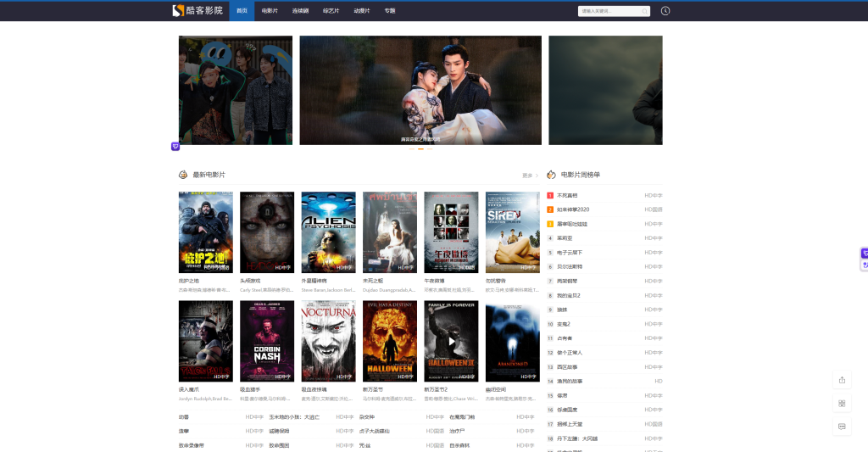
Task: Click the search magnifier icon
Action: pyautogui.click(x=644, y=11)
